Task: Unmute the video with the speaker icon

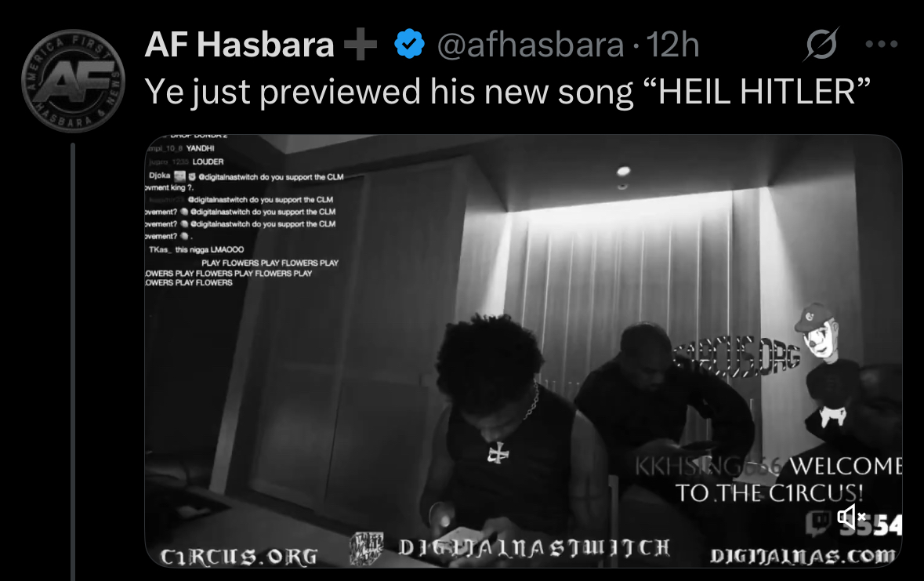Action: coord(851,517)
